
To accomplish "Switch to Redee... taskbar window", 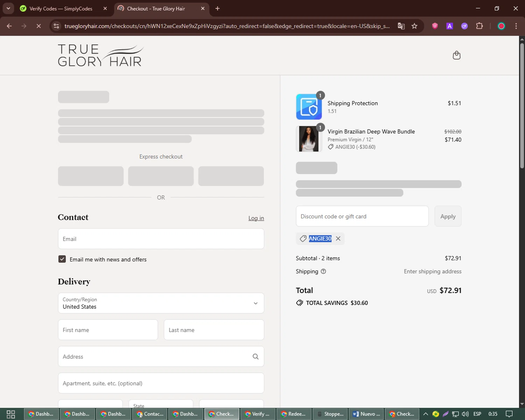I will (294, 414).
